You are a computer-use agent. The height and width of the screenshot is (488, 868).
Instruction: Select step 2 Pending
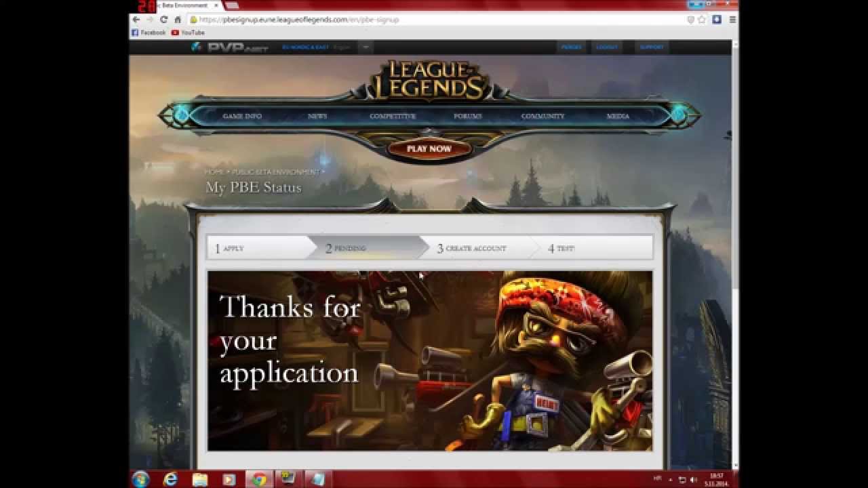pos(370,248)
